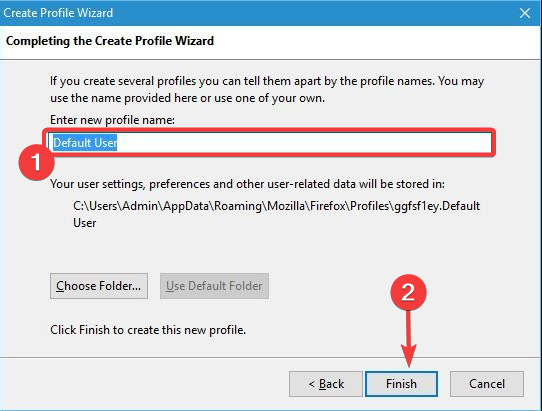This screenshot has height=411, width=542.
Task: Click the word User below the path
Action: [85, 223]
